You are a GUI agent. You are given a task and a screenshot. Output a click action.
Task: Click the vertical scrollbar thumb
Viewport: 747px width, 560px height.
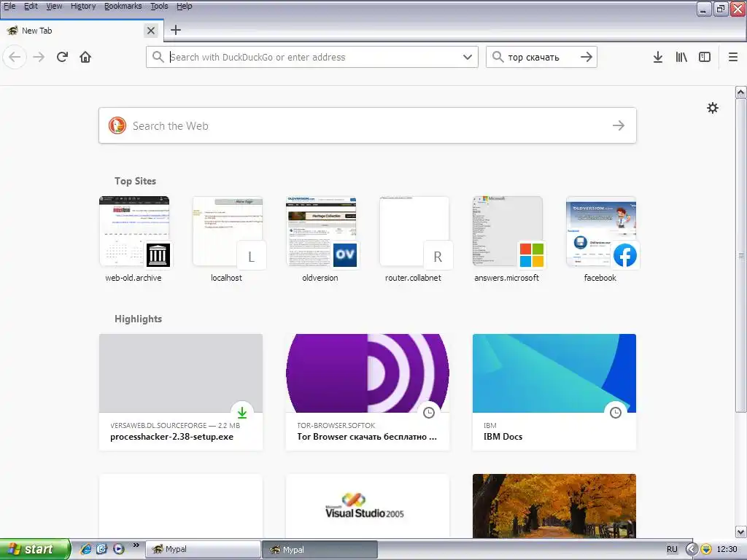tap(741, 256)
